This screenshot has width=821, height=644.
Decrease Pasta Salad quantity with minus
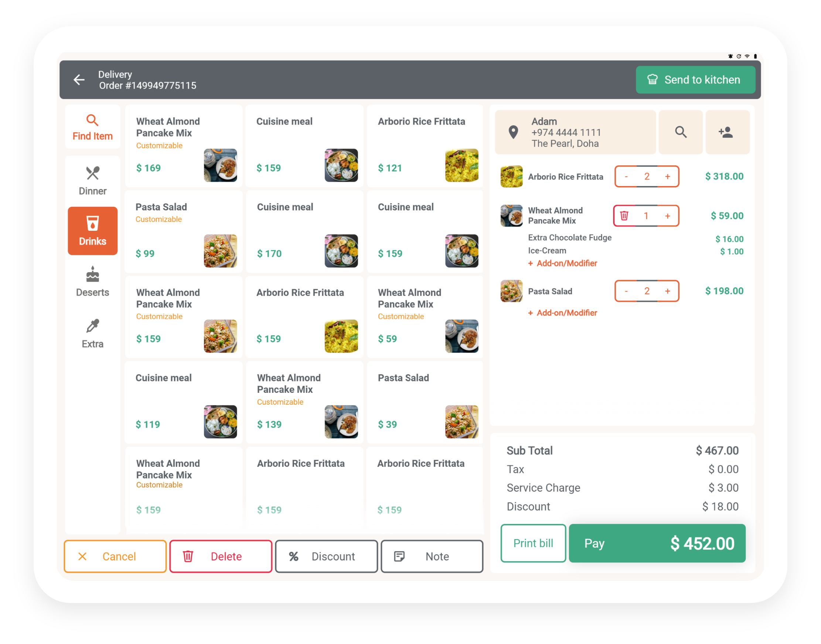626,291
